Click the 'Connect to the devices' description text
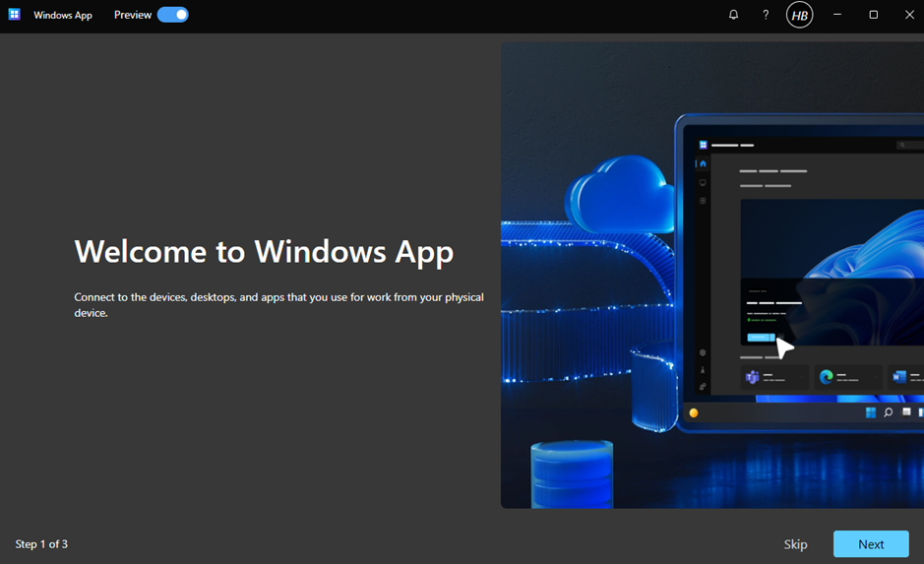Screen dimensions: 924x564 pyautogui.click(x=278, y=305)
